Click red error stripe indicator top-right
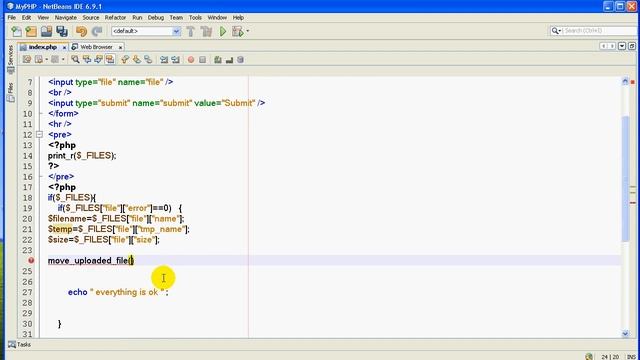The height and width of the screenshot is (360, 640). (633, 82)
